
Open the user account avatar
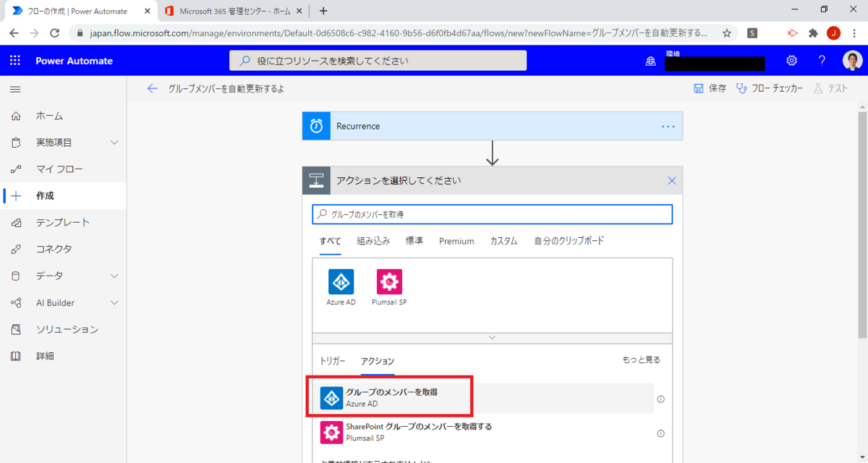click(x=852, y=61)
